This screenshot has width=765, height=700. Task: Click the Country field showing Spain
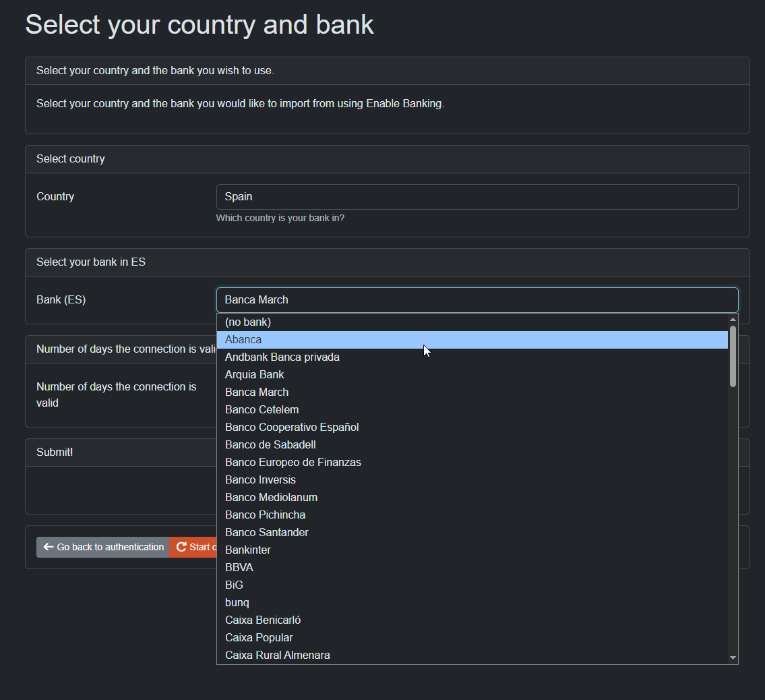point(477,196)
